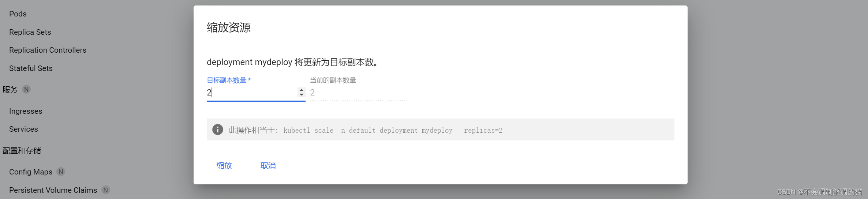Select Replication Controllers in sidebar
Viewport: 868px width, 199px height.
[x=48, y=50]
